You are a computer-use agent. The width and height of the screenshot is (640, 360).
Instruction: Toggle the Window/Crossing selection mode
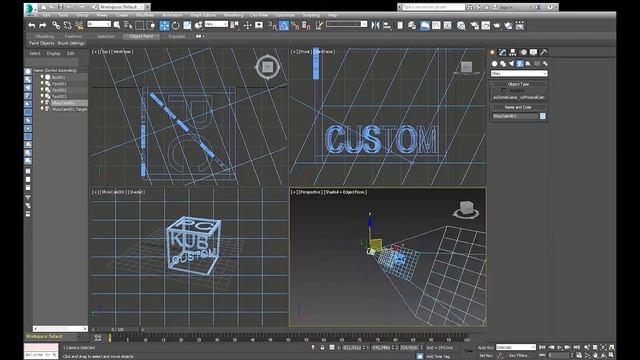(x=151, y=26)
